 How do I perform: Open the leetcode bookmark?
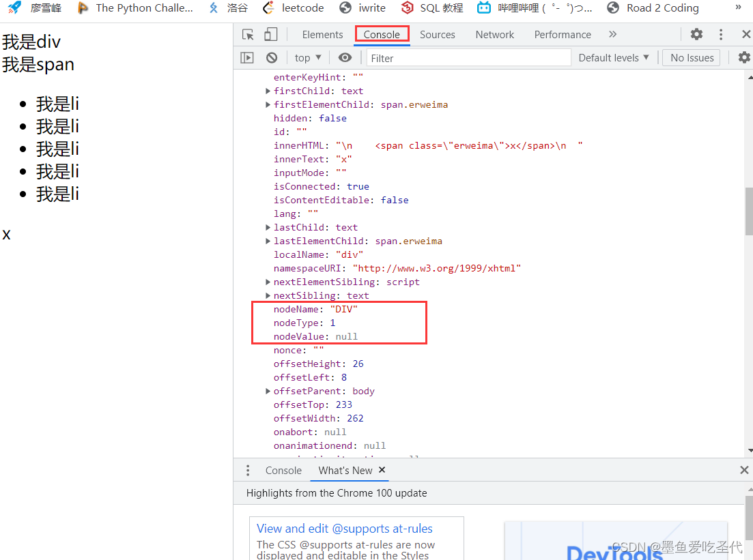point(294,8)
